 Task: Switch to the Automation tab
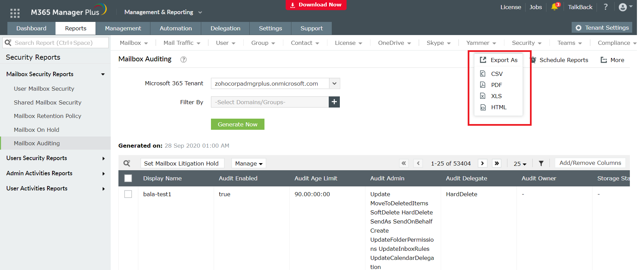[176, 28]
